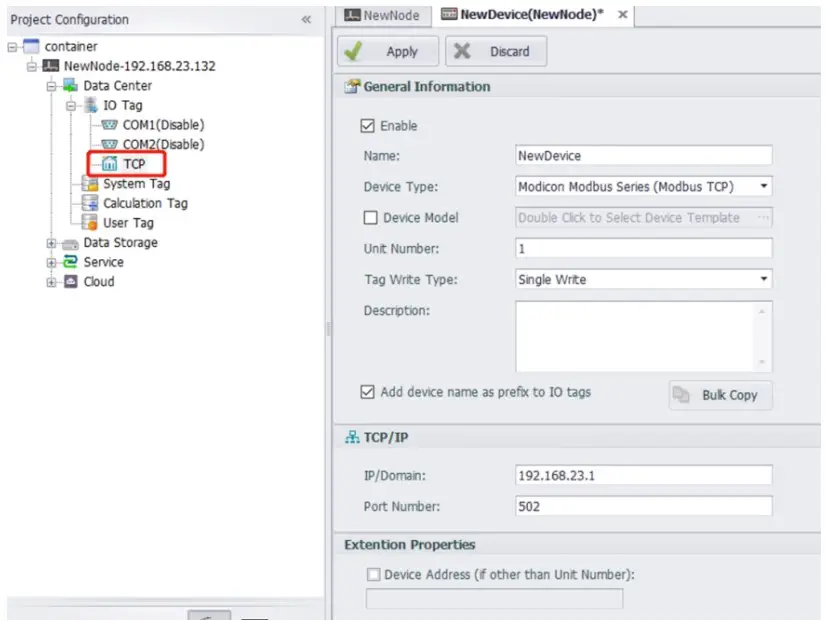
Task: Collapse Project Configuration panel with double chevron
Action: click(306, 19)
